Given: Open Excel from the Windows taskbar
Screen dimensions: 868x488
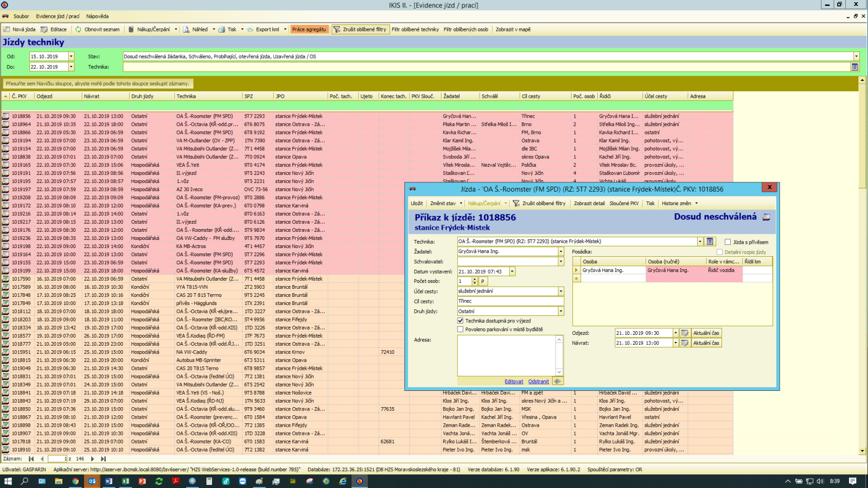Looking at the screenshot, I should [x=125, y=481].
